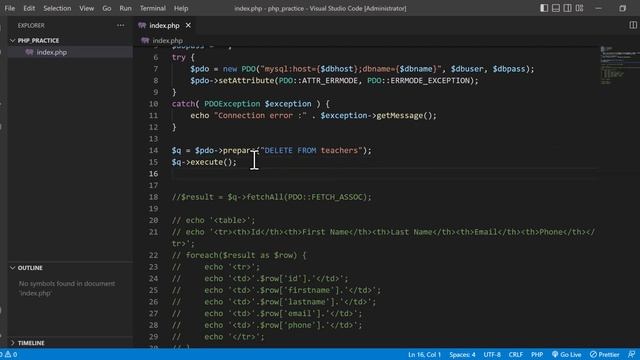Click the $q->execute(); statement
The height and width of the screenshot is (360, 640).
coord(204,162)
